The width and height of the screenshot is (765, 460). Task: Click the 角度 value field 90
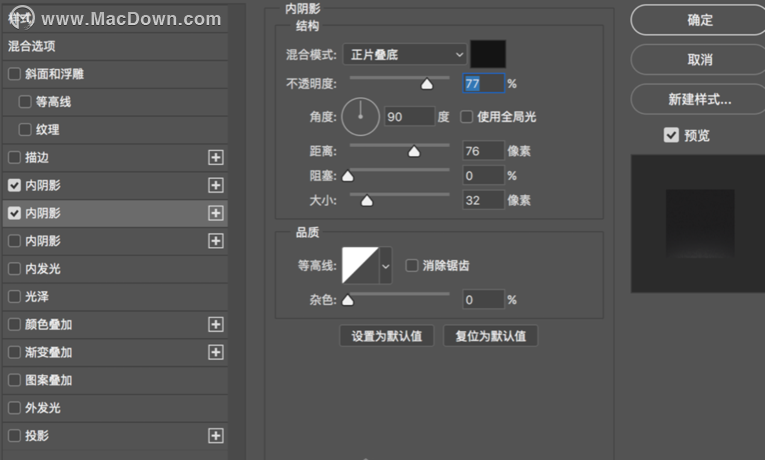409,117
